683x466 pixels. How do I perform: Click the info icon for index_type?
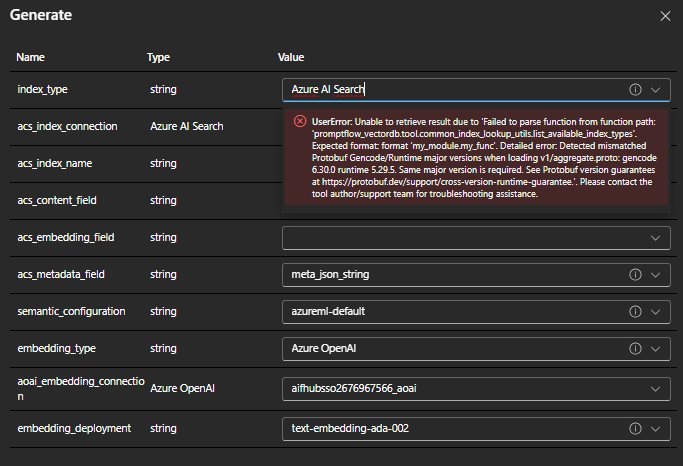point(635,90)
